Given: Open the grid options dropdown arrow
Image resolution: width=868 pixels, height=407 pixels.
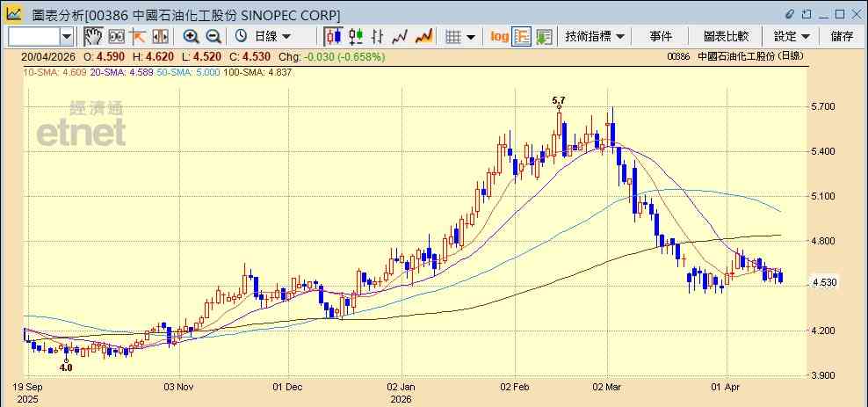Looking at the screenshot, I should (471, 37).
